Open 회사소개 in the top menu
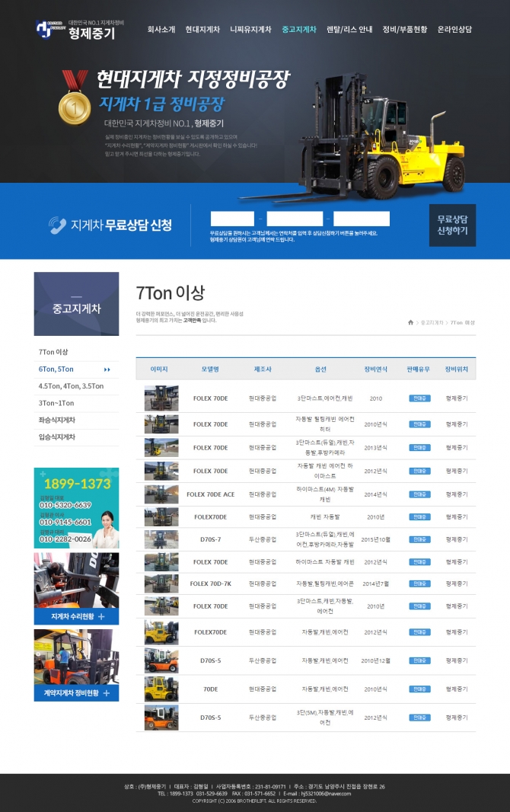The height and width of the screenshot is (812, 510). point(161,30)
